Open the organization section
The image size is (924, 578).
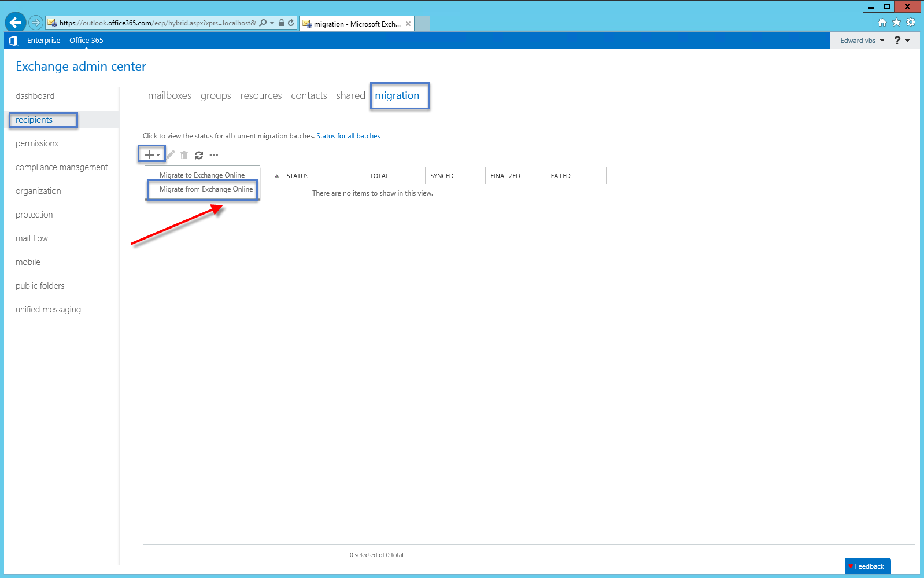pos(38,191)
